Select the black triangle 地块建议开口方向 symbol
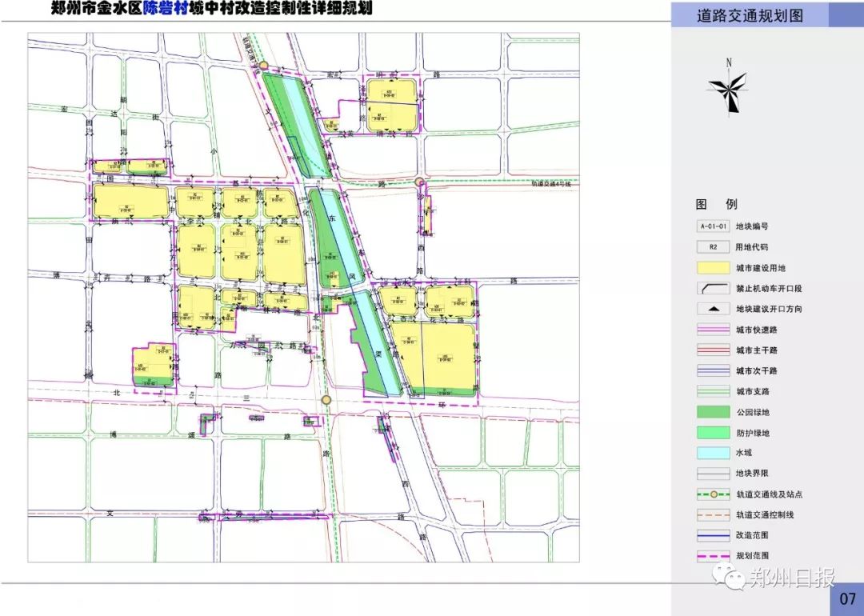 (x=714, y=309)
